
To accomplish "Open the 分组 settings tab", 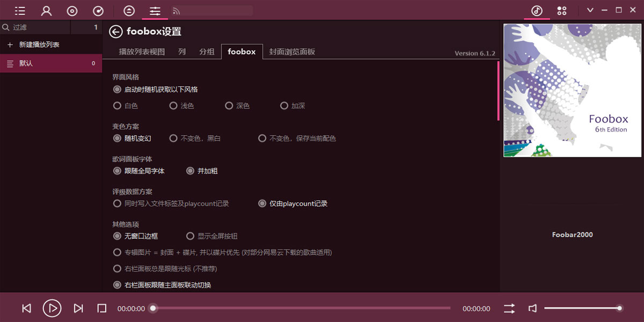I will [207, 52].
